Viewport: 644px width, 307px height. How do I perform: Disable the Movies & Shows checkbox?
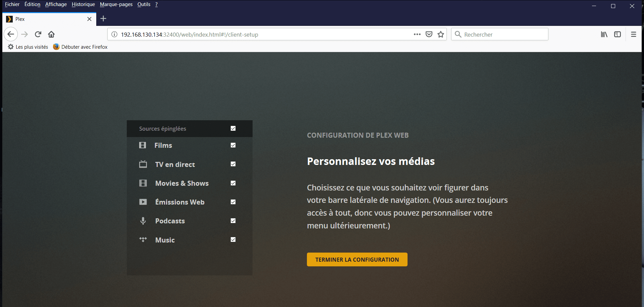(x=233, y=183)
